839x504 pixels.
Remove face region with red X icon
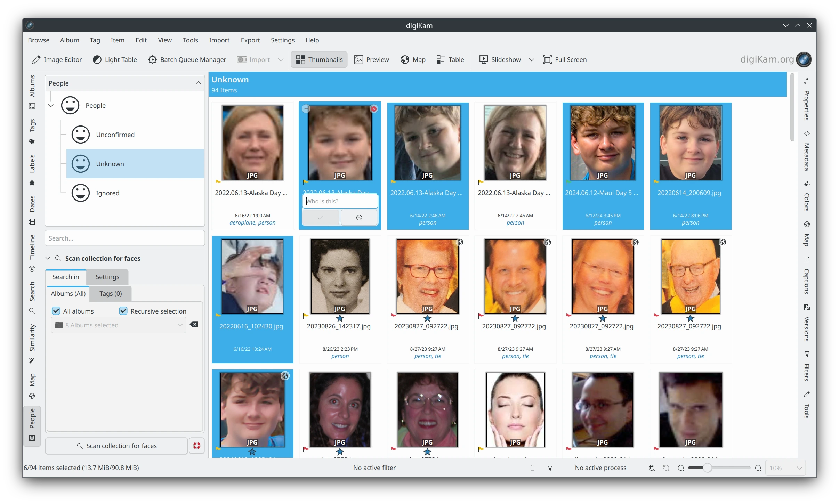(x=374, y=109)
